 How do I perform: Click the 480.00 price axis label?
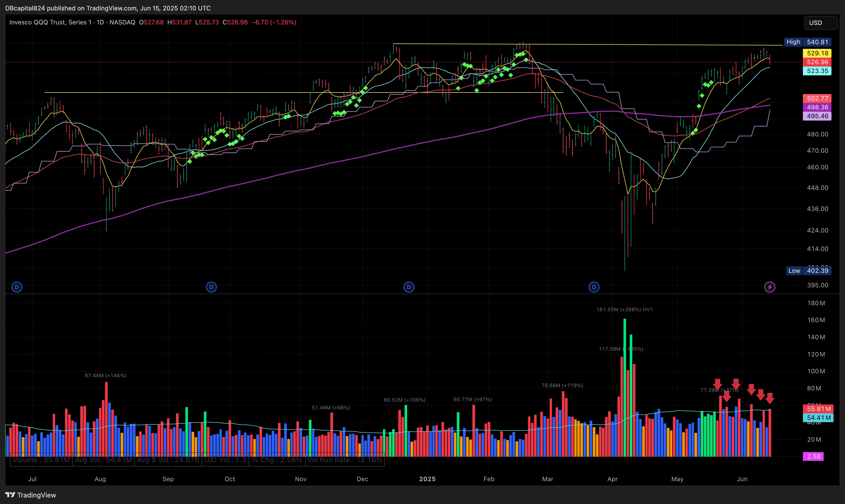point(817,134)
